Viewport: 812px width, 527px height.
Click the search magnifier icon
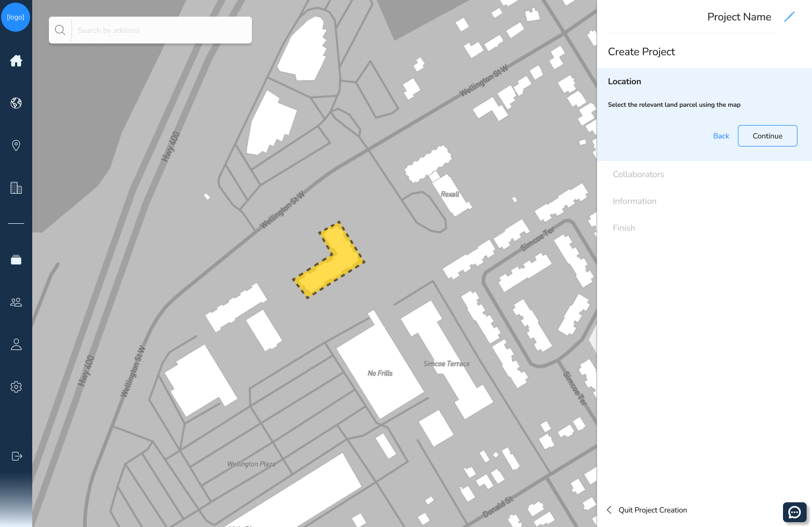(60, 30)
